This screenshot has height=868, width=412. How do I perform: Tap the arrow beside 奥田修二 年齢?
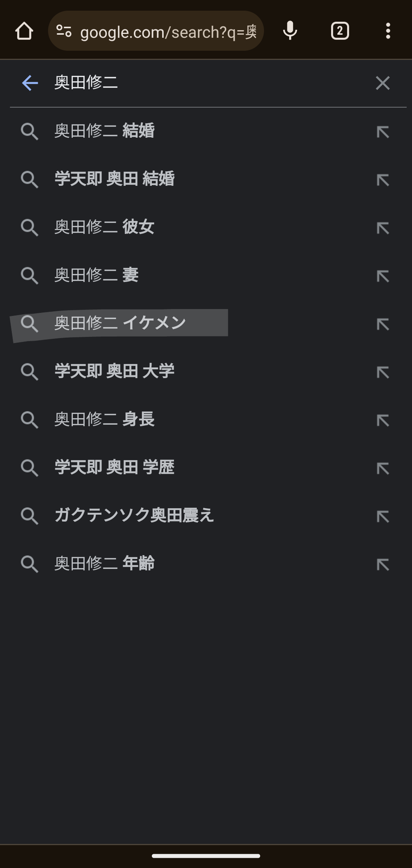pos(383,565)
